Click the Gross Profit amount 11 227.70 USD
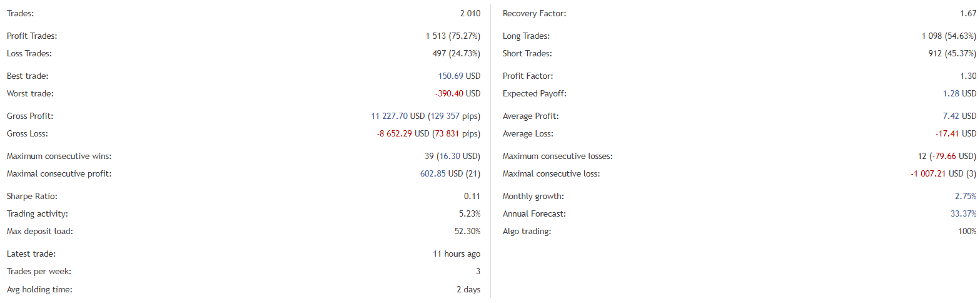This screenshot has width=980, height=303. coord(398,116)
